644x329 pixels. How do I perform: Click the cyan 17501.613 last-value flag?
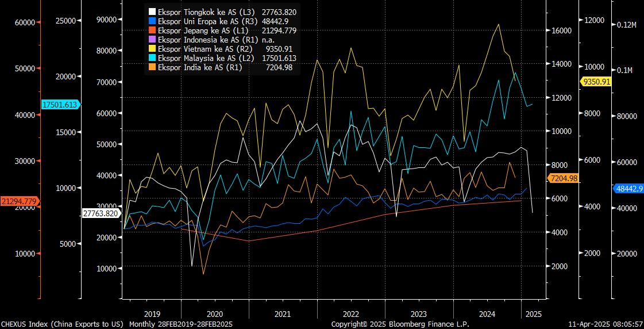[x=61, y=105]
